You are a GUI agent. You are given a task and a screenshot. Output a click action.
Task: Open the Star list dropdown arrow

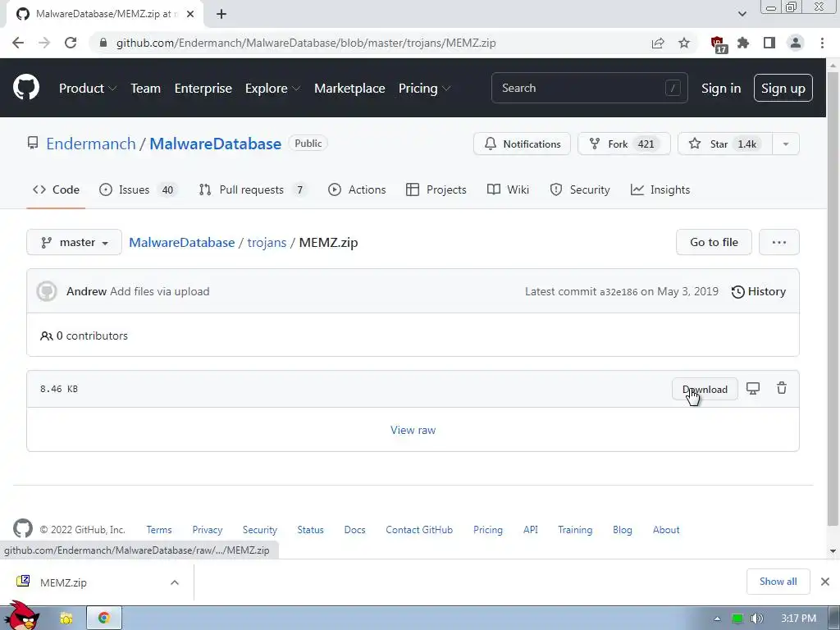pyautogui.click(x=785, y=144)
